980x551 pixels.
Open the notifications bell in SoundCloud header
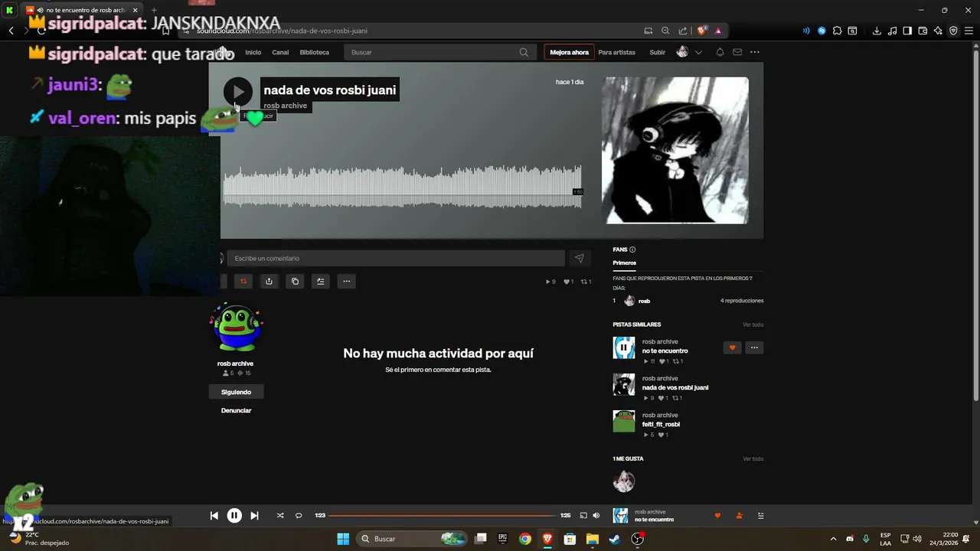pyautogui.click(x=720, y=52)
